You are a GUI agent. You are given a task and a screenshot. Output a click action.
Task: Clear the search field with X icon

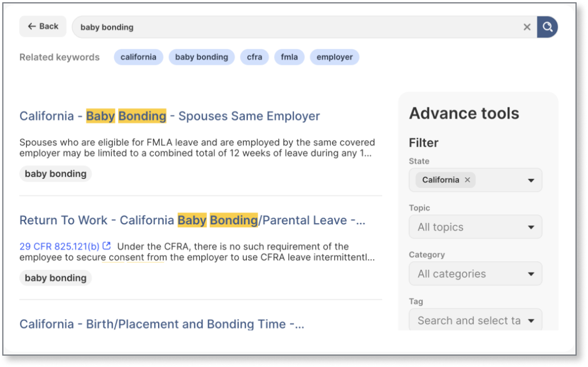click(x=527, y=27)
